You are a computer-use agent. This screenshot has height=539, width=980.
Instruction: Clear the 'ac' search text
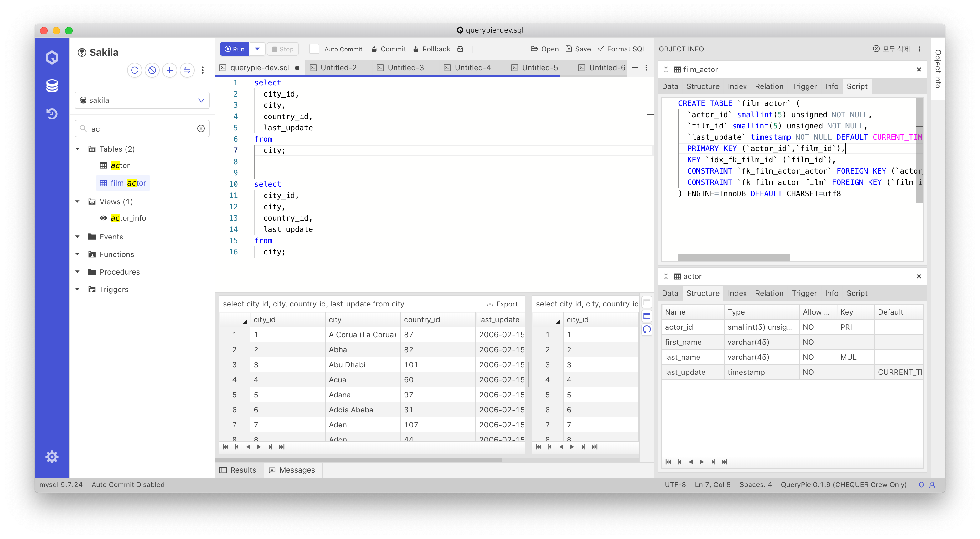(x=201, y=128)
